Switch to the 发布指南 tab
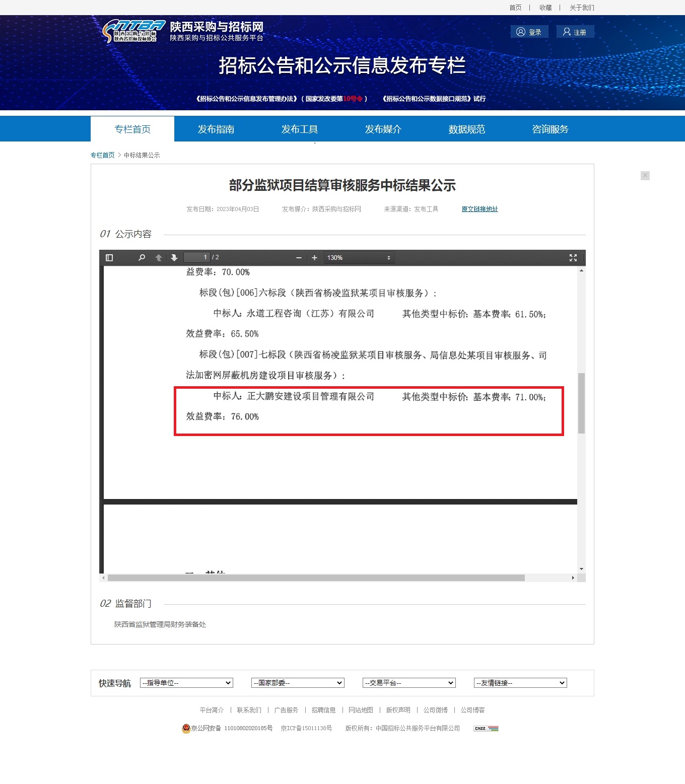685x784 pixels. [x=216, y=129]
